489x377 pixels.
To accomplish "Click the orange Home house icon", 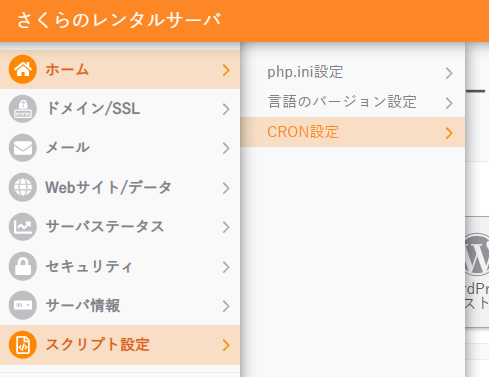I will (x=23, y=69).
